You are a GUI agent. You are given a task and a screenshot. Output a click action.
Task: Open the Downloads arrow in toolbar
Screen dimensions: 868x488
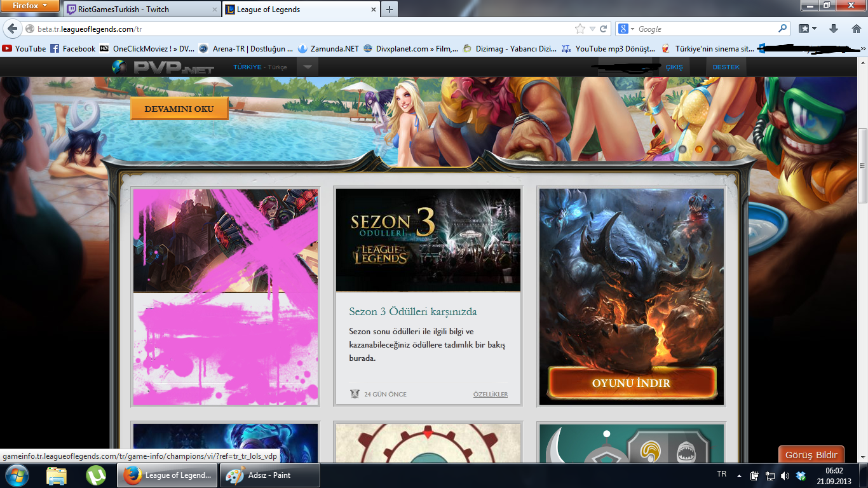834,29
